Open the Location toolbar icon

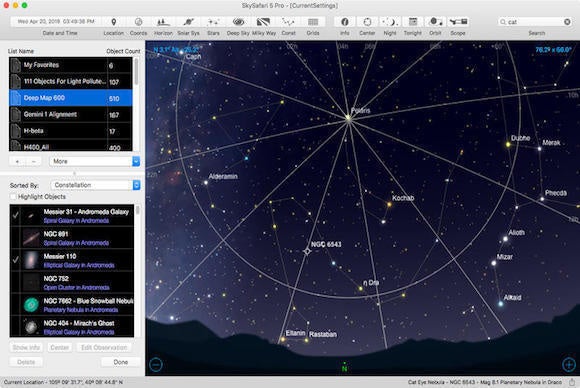point(114,22)
